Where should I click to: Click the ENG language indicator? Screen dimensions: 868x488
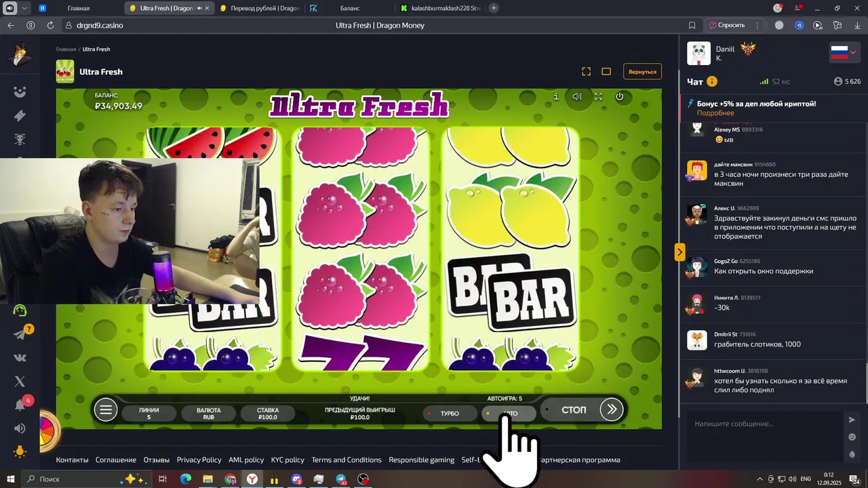806,479
